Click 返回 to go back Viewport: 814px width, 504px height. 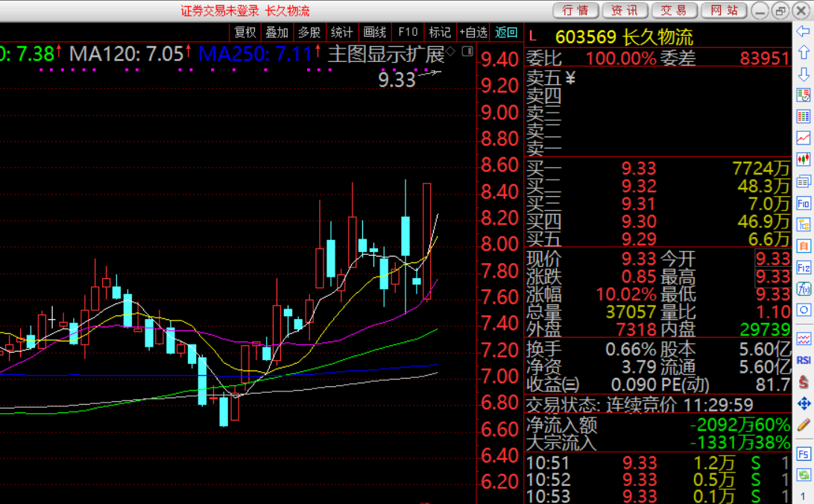(506, 32)
